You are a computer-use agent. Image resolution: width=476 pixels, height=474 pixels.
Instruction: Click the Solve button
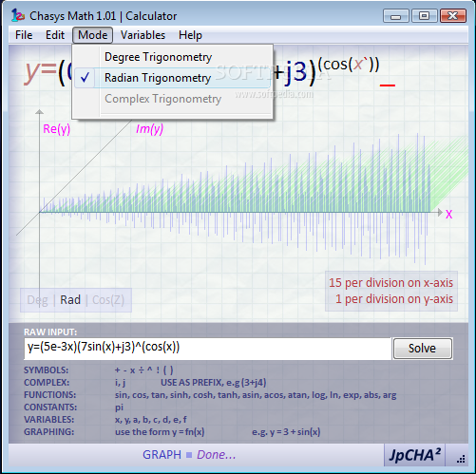click(423, 349)
